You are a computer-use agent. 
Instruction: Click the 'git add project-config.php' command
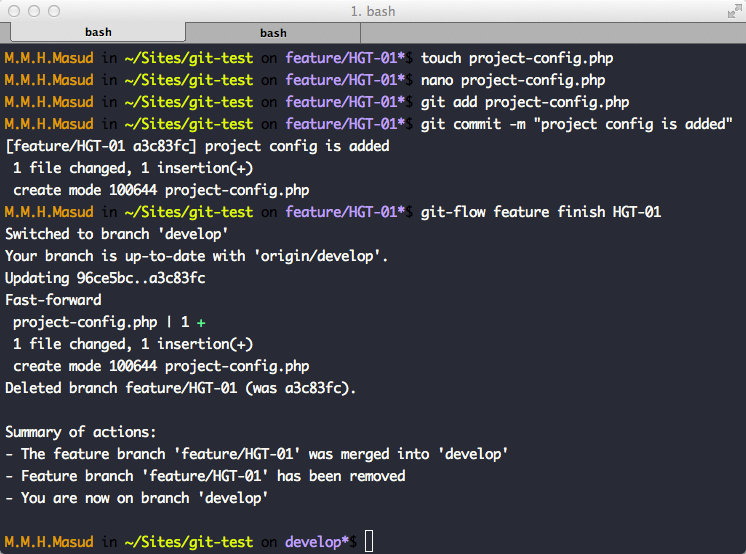point(525,102)
